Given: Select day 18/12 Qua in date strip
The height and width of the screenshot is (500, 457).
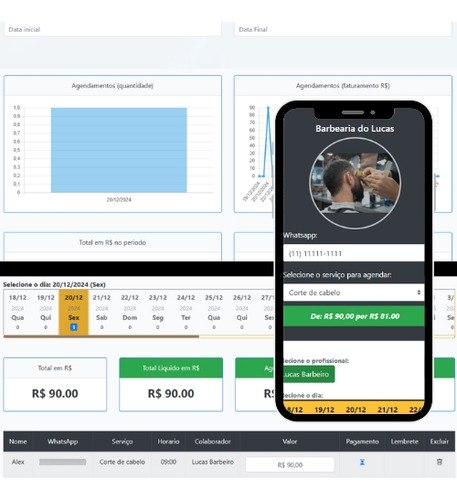Looking at the screenshot, I should [18, 312].
